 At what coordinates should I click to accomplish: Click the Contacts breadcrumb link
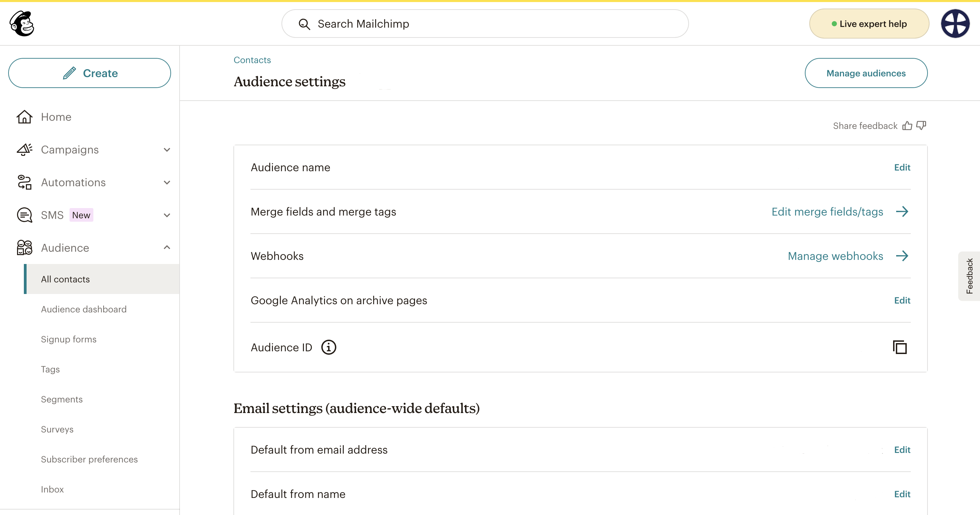(x=252, y=60)
